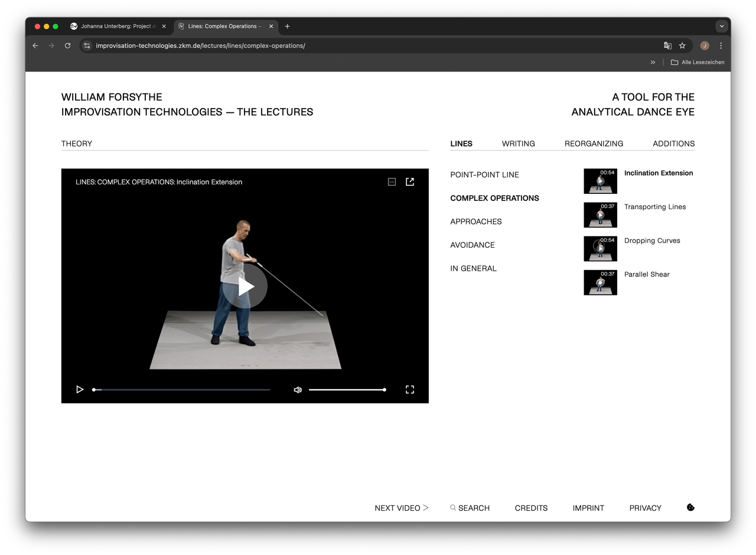The image size is (756, 555).
Task: Switch to the Johanna Unterberg browser tab
Action: (117, 26)
